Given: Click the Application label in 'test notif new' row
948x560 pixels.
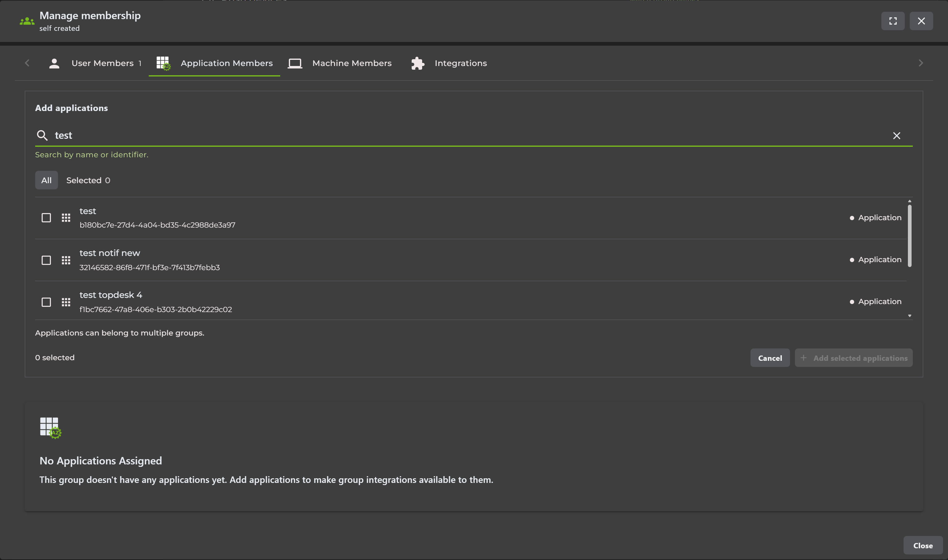Looking at the screenshot, I should (x=879, y=260).
